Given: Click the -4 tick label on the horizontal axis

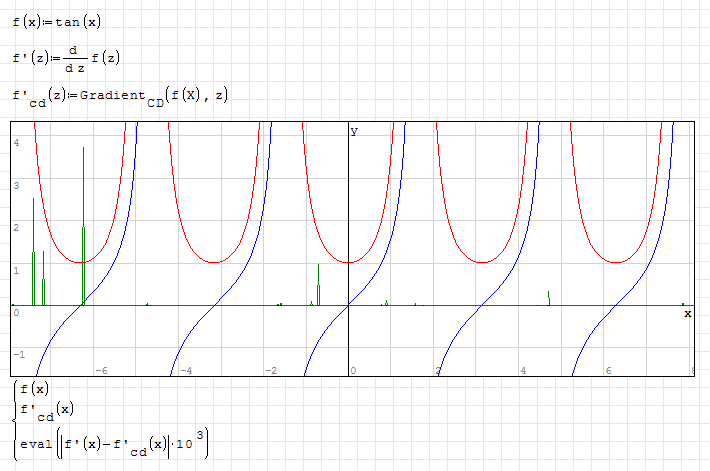Looking at the screenshot, I should 185,371.
